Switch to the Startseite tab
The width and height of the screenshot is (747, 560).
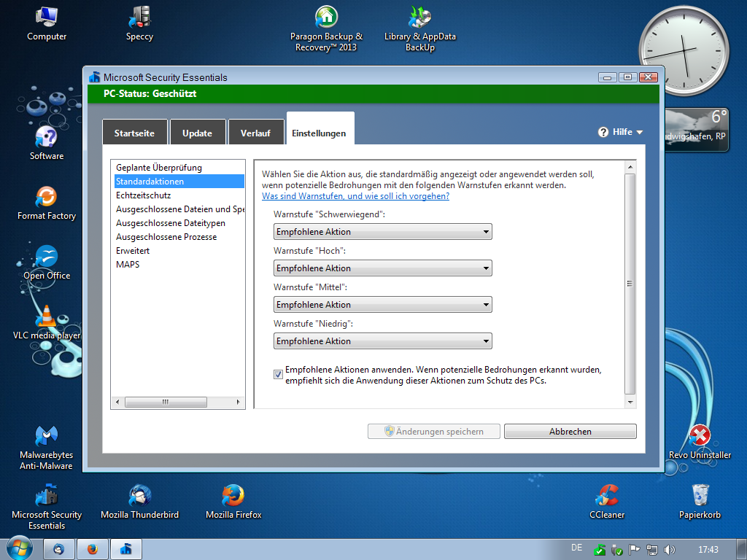[134, 132]
